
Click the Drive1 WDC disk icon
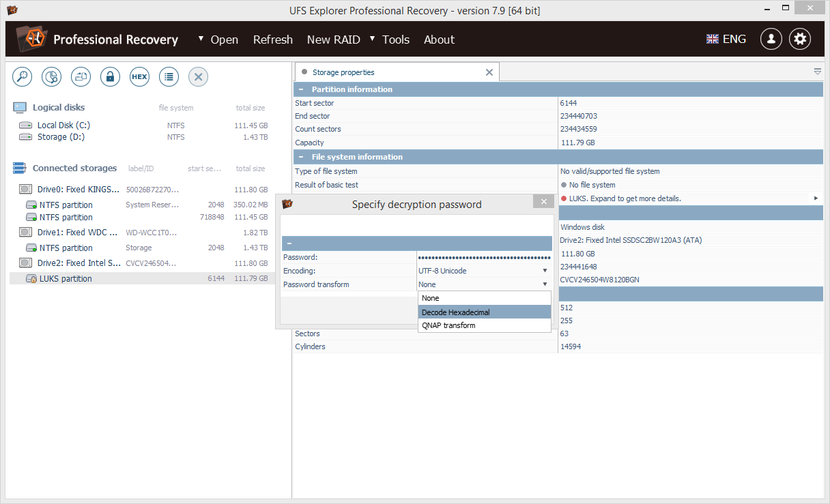click(x=25, y=233)
